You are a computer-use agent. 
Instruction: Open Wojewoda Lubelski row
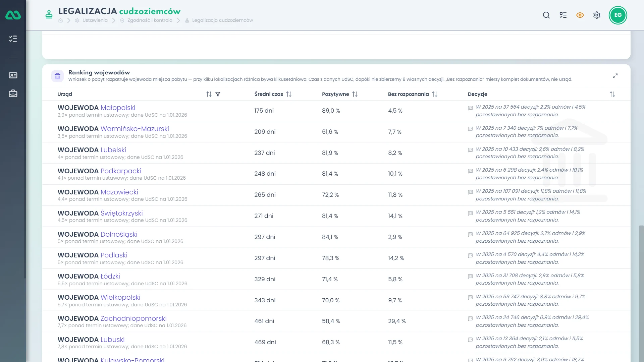coord(336,153)
